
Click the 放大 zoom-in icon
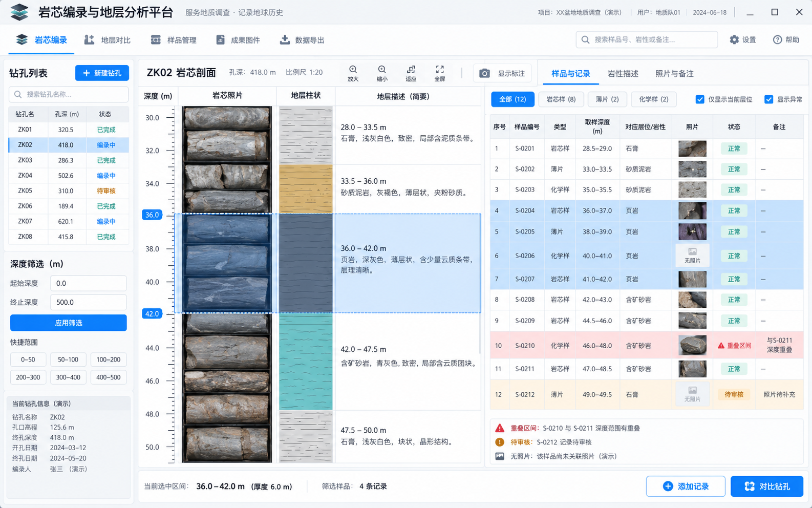tap(353, 70)
